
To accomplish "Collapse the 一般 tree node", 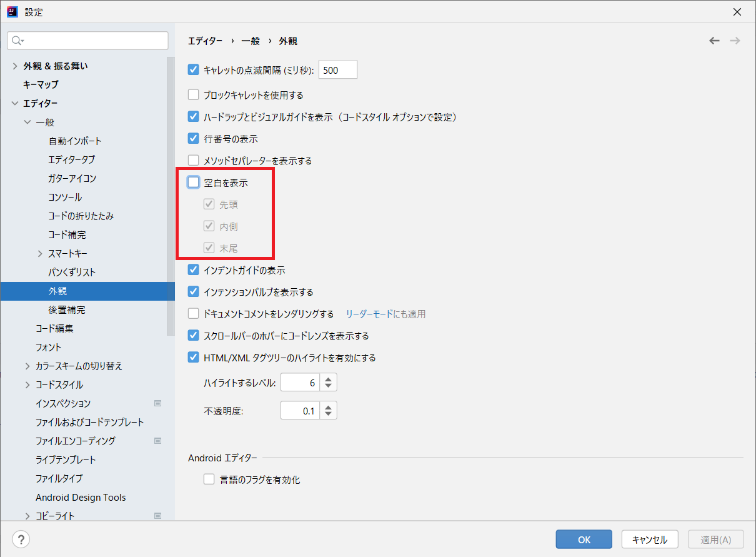I will point(27,122).
